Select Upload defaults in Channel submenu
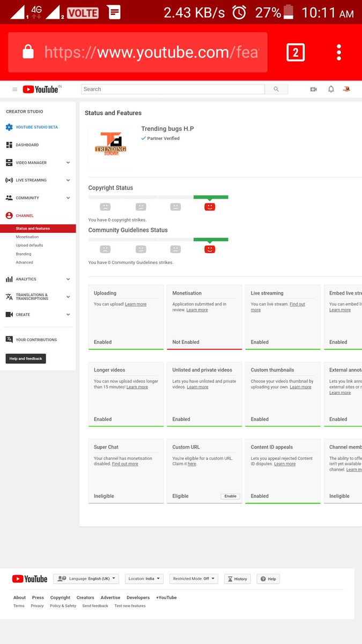This screenshot has width=362, height=644. (x=29, y=245)
